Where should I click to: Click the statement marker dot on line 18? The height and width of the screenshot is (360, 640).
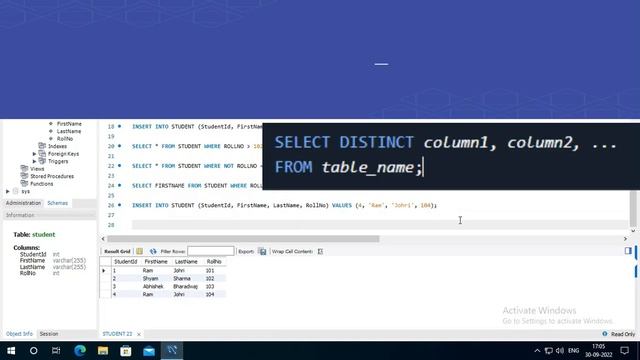[x=120, y=127]
